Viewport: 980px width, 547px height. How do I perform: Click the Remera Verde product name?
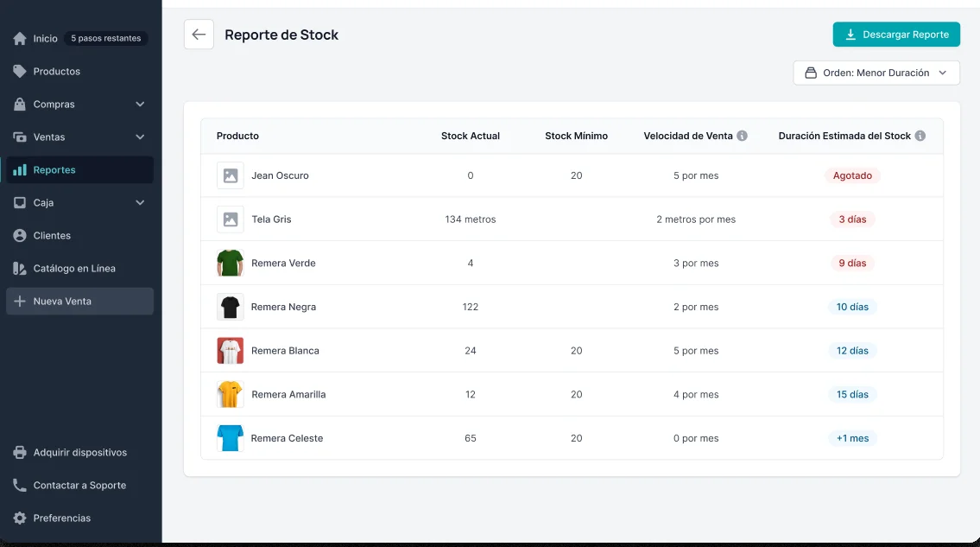click(283, 263)
